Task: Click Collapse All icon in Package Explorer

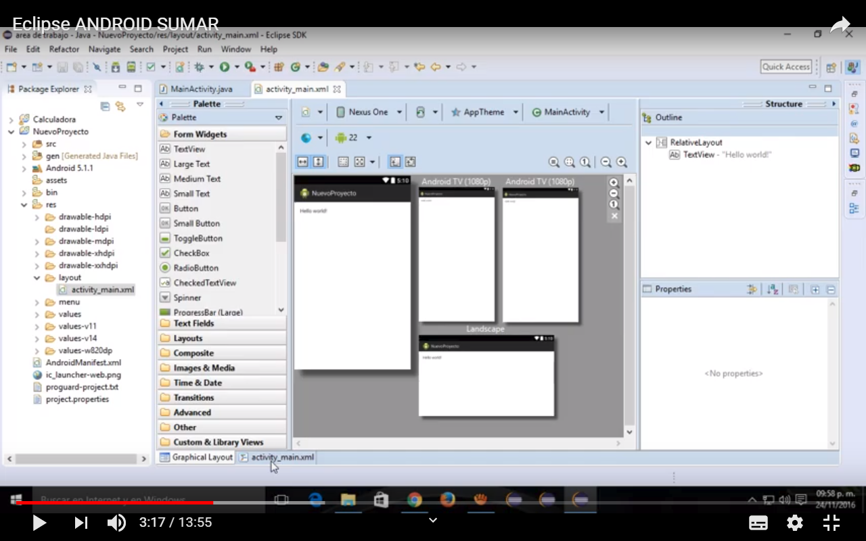Action: (105, 106)
